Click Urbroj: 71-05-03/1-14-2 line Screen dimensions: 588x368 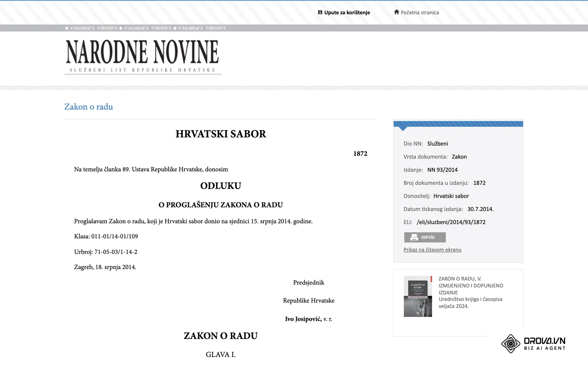coord(105,252)
